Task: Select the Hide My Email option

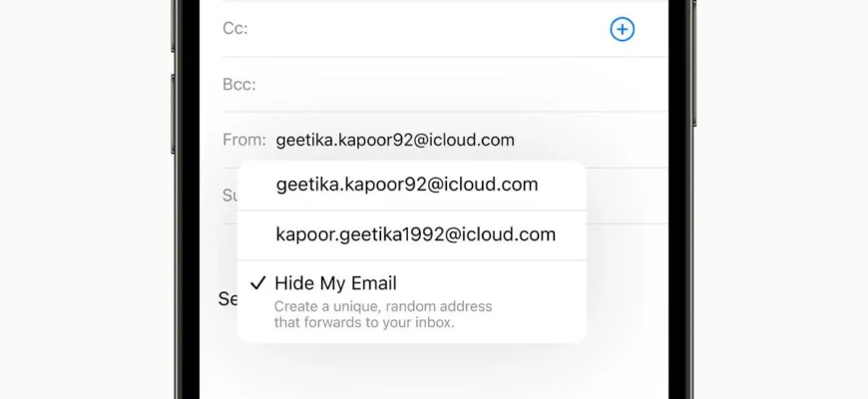Action: pos(411,301)
